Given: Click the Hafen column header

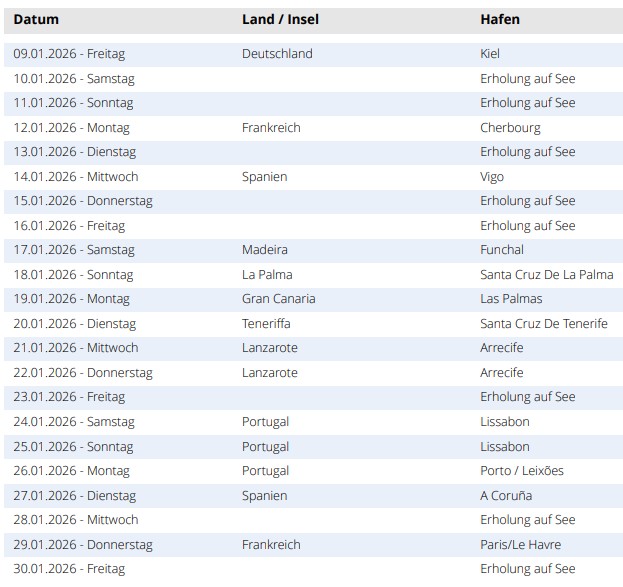Looking at the screenshot, I should pyautogui.click(x=500, y=20).
